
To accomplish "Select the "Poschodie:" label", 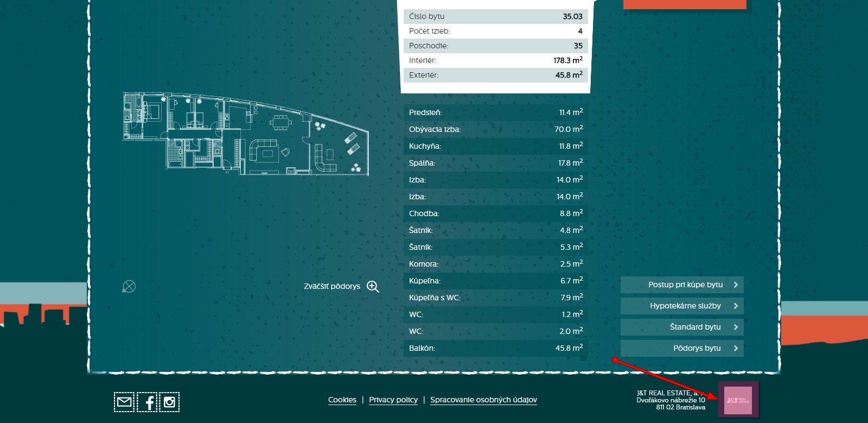I will [x=429, y=46].
